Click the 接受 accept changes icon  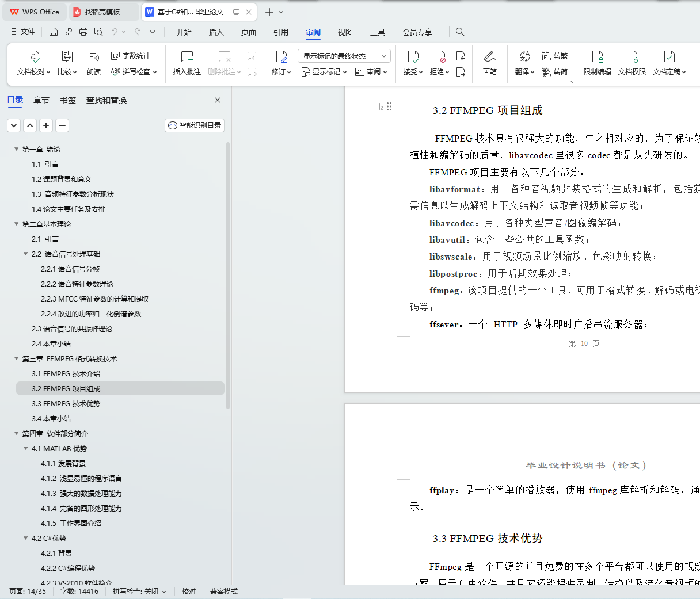[x=413, y=56]
